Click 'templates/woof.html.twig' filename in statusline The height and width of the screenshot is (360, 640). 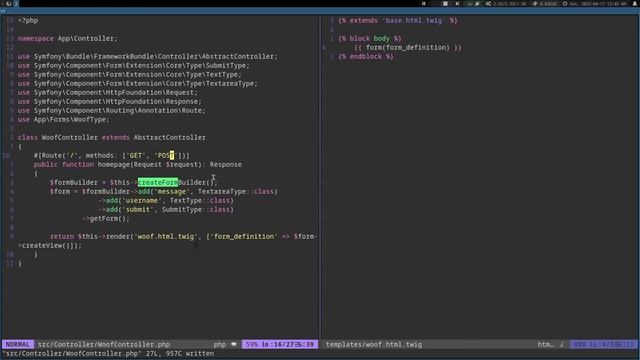(x=374, y=344)
